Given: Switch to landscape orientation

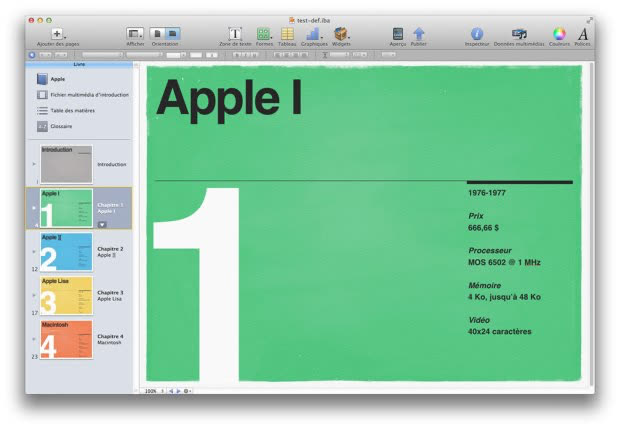Looking at the screenshot, I should click(172, 34).
